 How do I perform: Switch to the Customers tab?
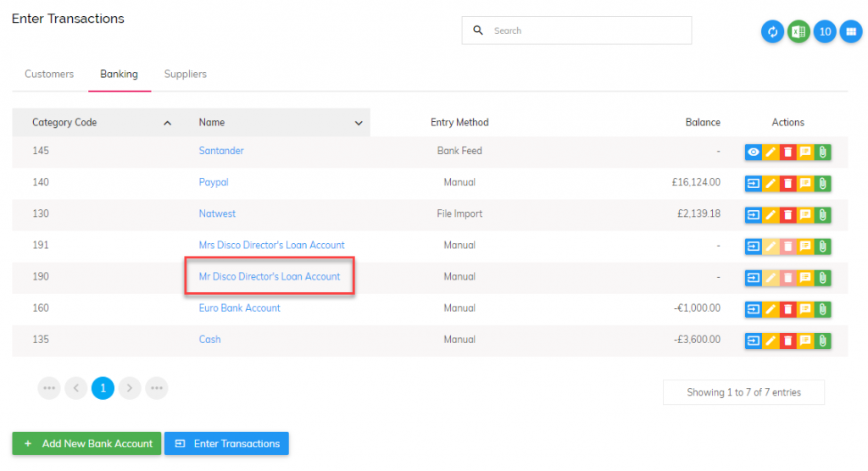49,75
